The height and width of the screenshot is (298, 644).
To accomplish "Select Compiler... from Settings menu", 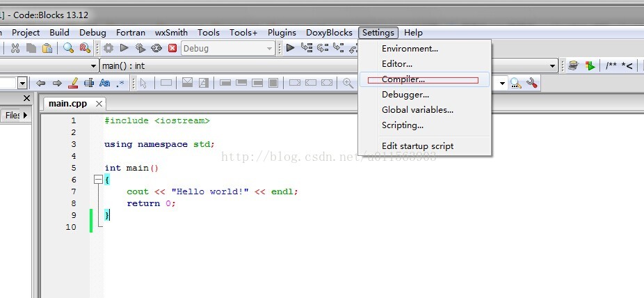I will pyautogui.click(x=425, y=79).
